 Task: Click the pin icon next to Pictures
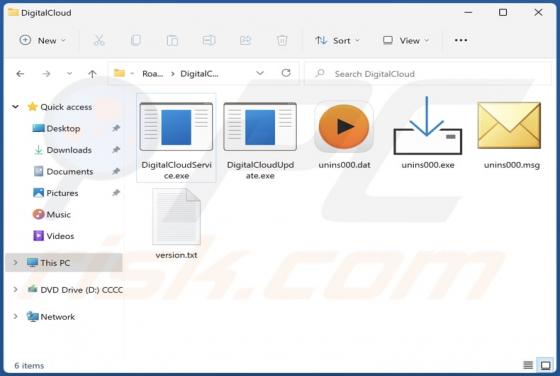[x=116, y=193]
